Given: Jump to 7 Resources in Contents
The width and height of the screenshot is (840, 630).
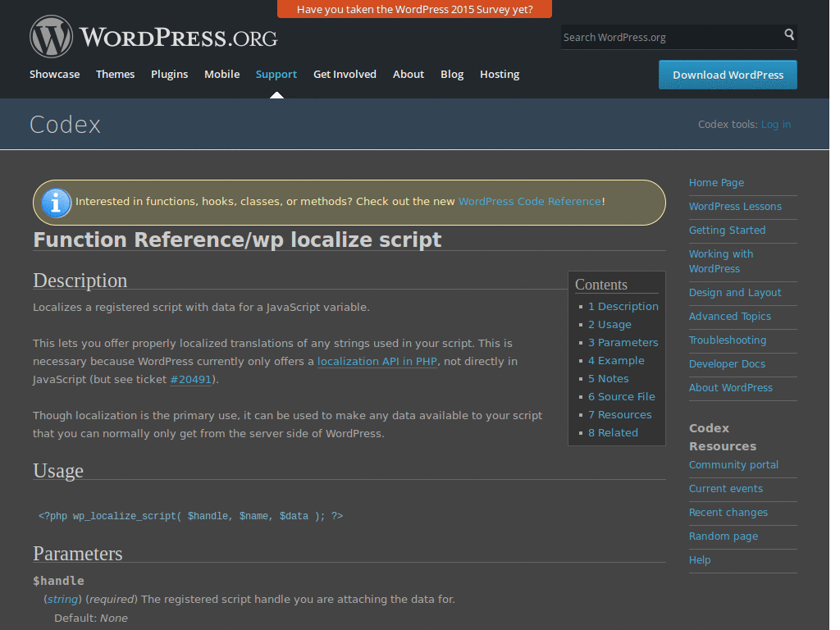Looking at the screenshot, I should pos(620,414).
